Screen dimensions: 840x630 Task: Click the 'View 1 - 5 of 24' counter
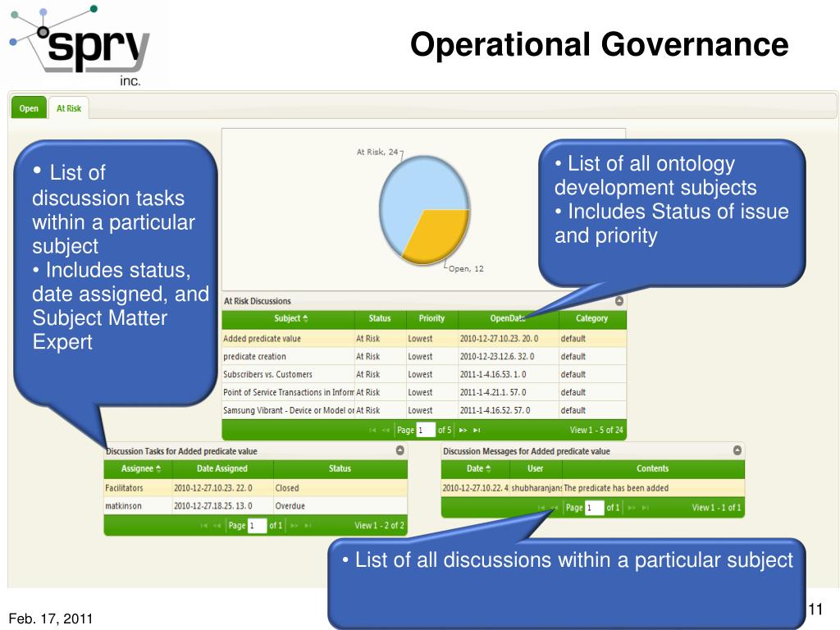tap(596, 430)
